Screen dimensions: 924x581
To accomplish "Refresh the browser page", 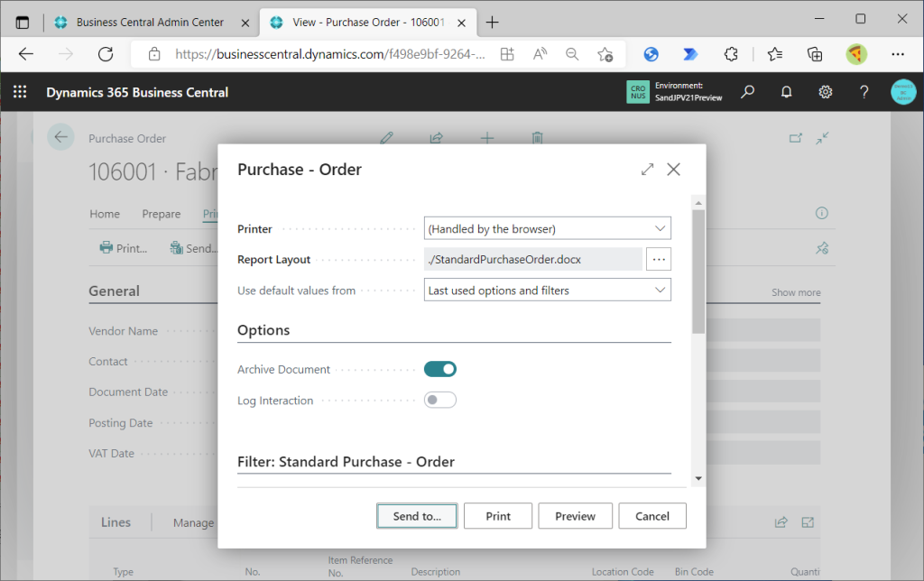I will [106, 54].
